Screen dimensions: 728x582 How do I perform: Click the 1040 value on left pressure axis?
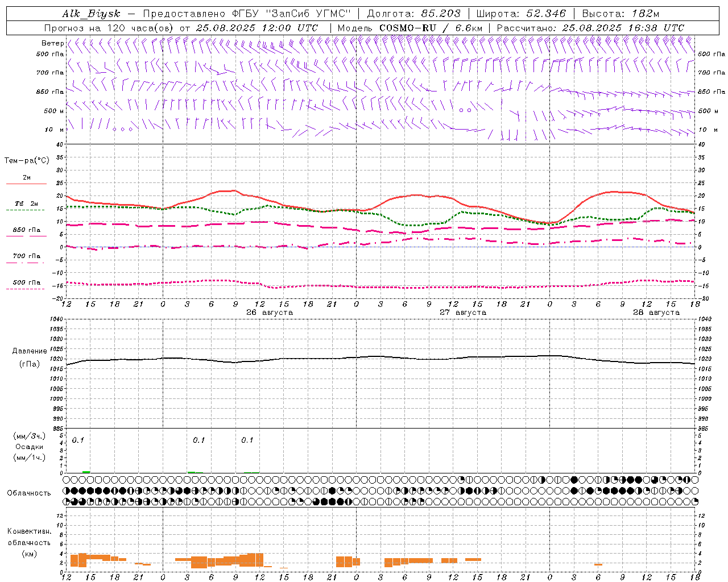57,319
